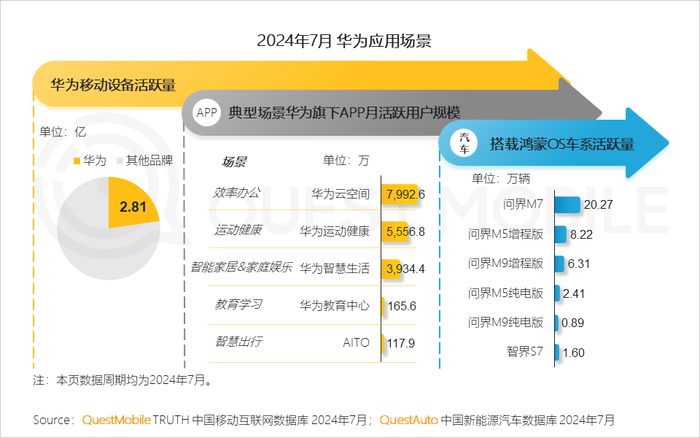Click the 1.60 value
Viewport: 700px width, 438px height.
pos(574,353)
